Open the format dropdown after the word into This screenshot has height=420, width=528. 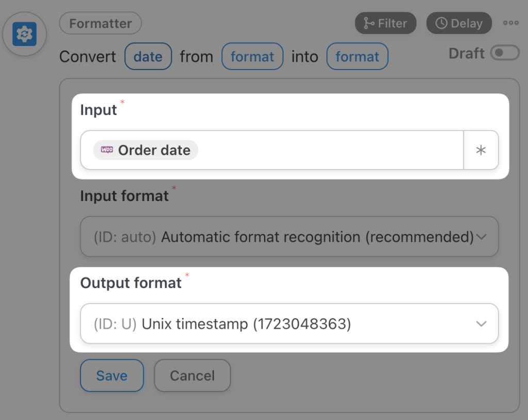(x=357, y=57)
